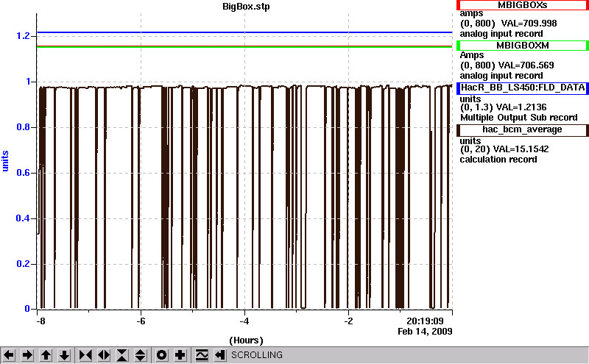Click the circle auto-scale icon
The height and width of the screenshot is (364, 589).
point(161,355)
